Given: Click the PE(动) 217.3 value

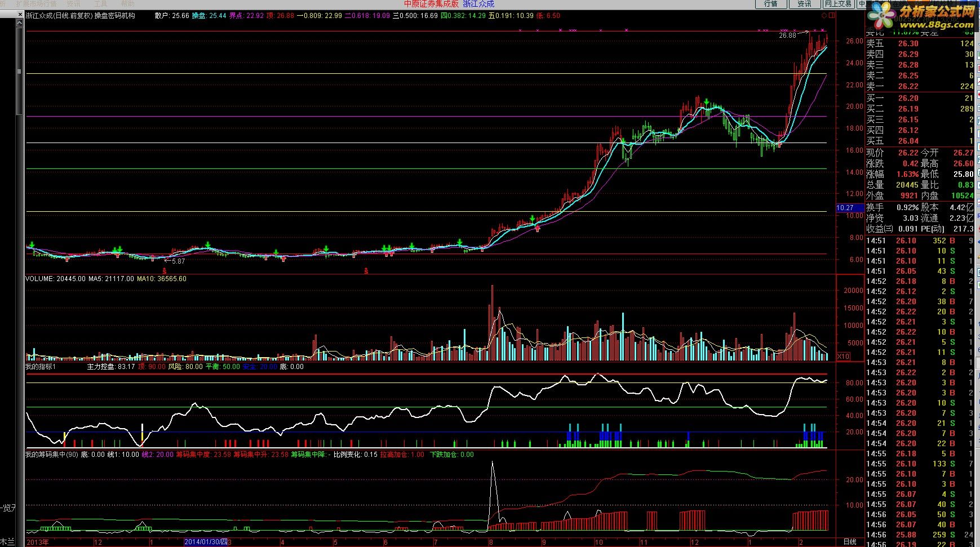Looking at the screenshot, I should point(948,229).
